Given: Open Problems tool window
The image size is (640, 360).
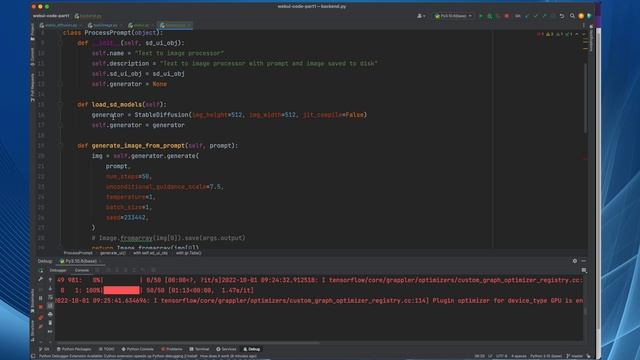Looking at the screenshot, I should click(172, 349).
